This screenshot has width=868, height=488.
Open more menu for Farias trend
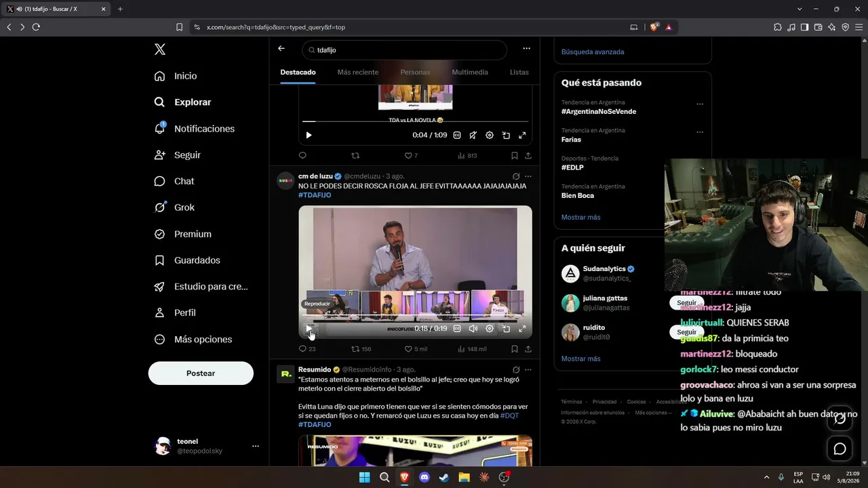(x=700, y=131)
